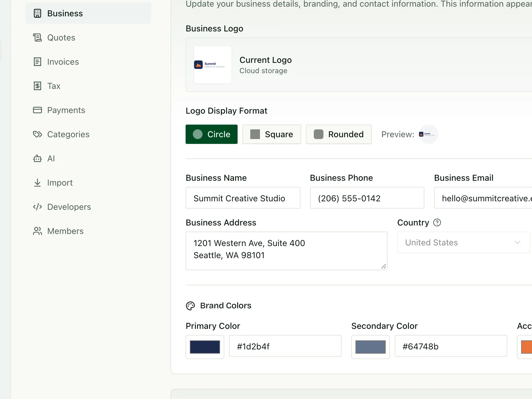The width and height of the screenshot is (532, 399).
Task: Go to the Members section
Action: tap(88, 231)
